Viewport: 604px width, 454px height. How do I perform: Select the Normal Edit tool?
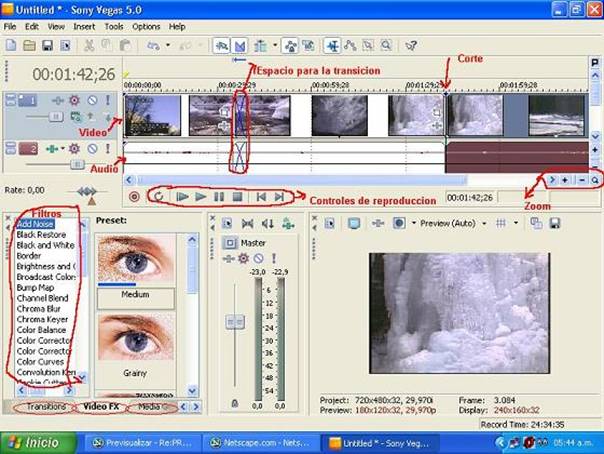(x=332, y=46)
